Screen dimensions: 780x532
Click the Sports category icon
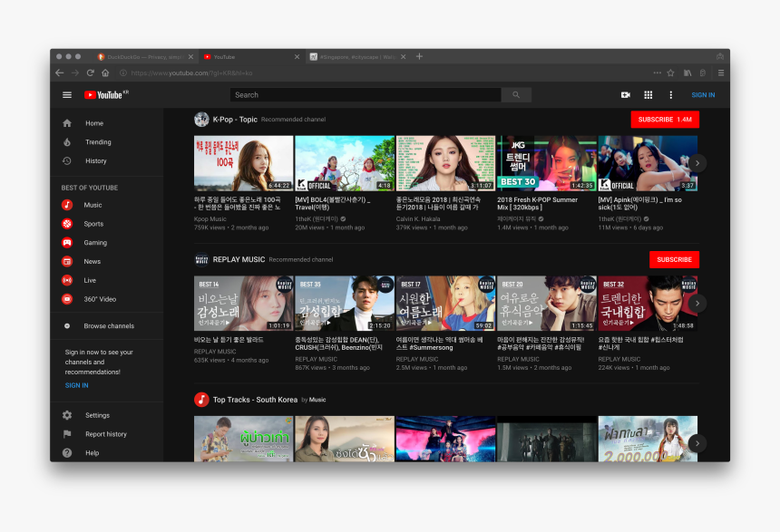[67, 224]
